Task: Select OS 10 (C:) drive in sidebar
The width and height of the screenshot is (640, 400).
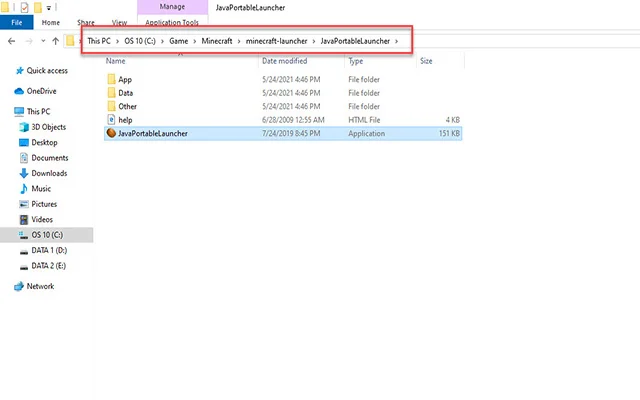Action: coord(47,235)
